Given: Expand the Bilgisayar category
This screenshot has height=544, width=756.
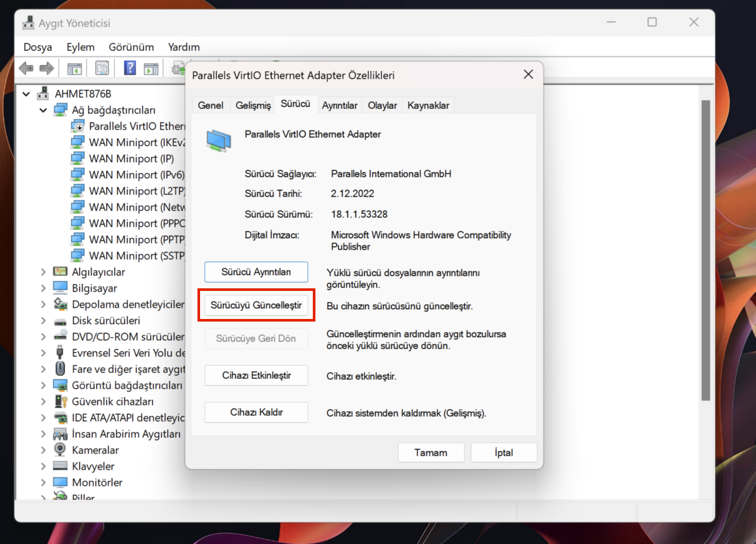Looking at the screenshot, I should click(44, 288).
